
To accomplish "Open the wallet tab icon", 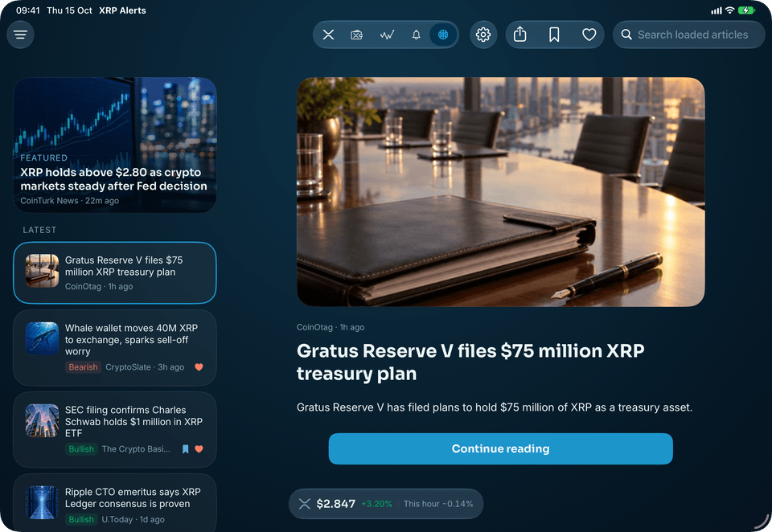I will tap(357, 35).
